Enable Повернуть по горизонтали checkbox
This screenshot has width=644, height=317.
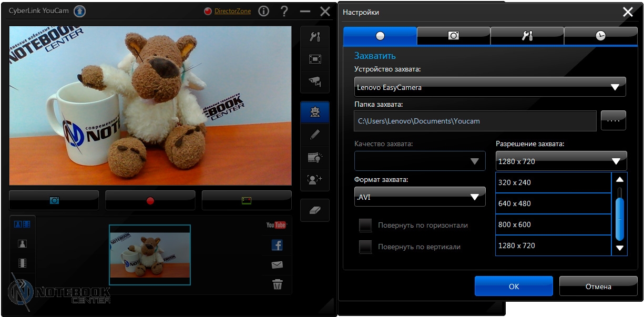pyautogui.click(x=365, y=226)
